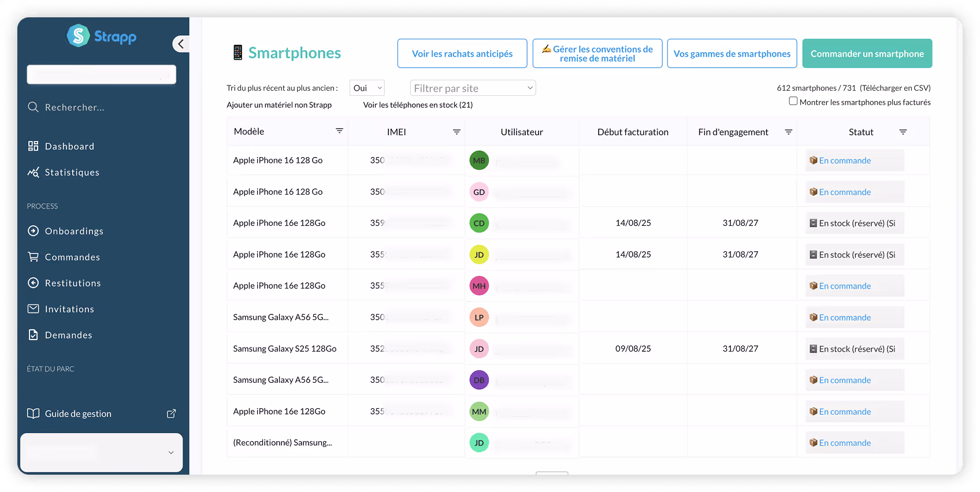
Task: Click the Smartphones page title
Action: (295, 53)
